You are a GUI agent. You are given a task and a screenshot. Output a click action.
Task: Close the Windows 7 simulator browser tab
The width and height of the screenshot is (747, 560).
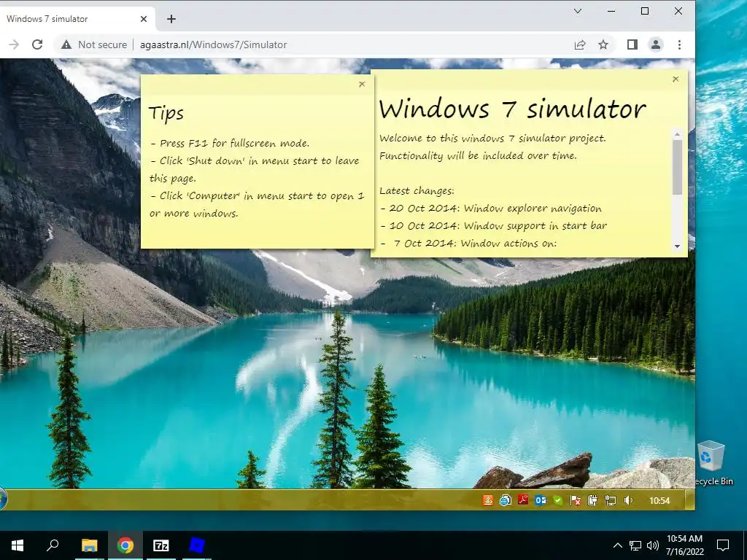click(x=144, y=19)
